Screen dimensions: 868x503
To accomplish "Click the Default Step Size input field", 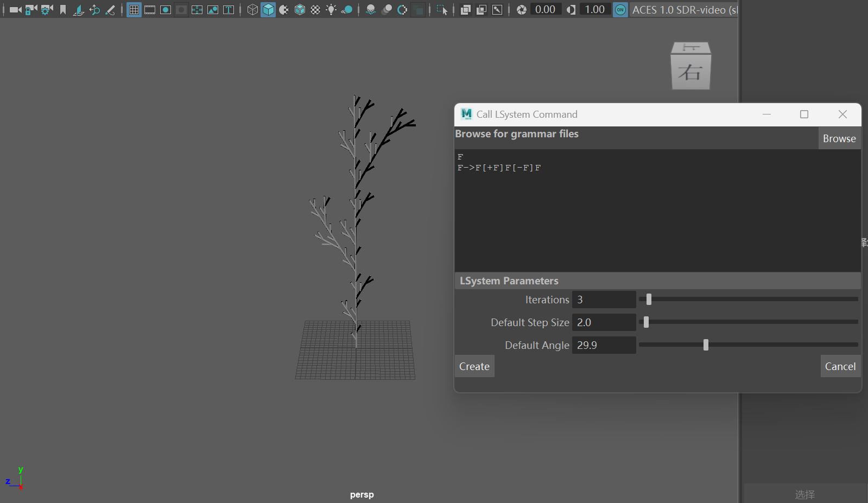I will click(604, 322).
